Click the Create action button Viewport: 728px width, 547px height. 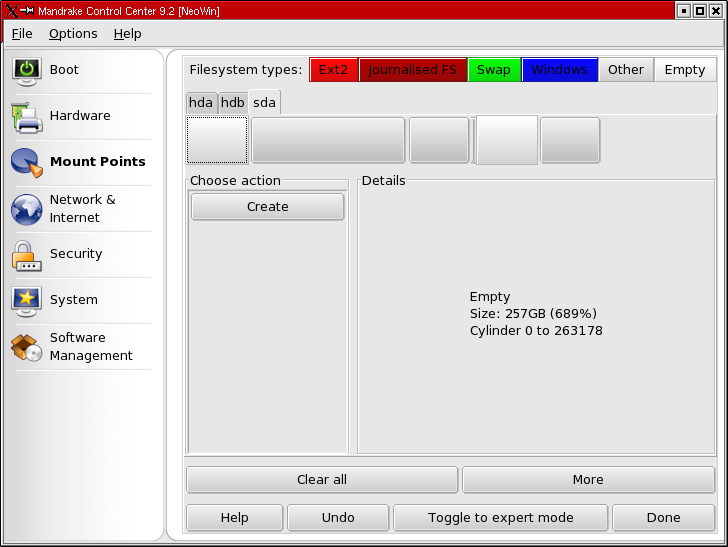[267, 206]
